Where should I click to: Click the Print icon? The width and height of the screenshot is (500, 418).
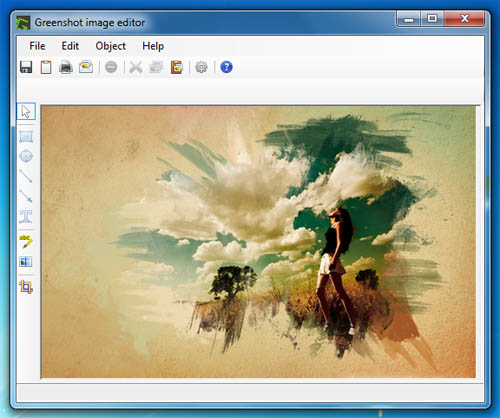[x=66, y=67]
